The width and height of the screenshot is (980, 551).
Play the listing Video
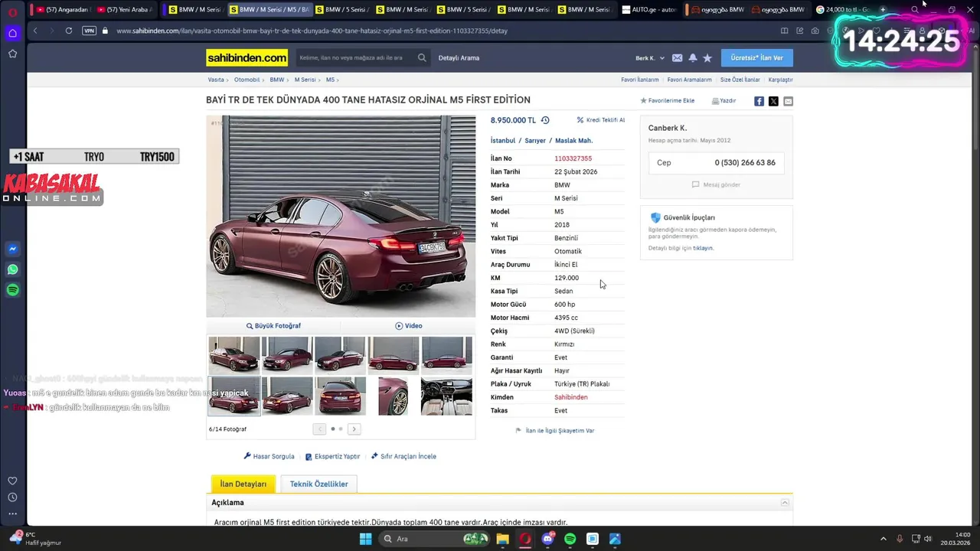coord(409,326)
